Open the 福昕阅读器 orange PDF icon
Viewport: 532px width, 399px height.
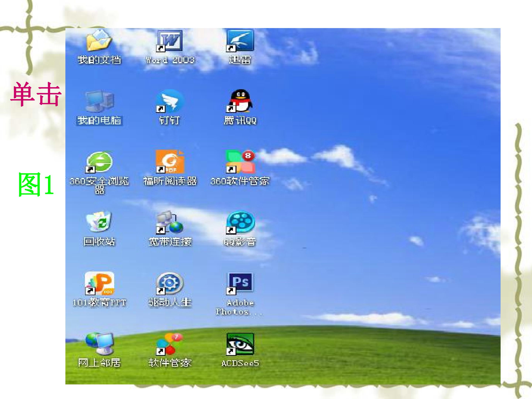170,162
